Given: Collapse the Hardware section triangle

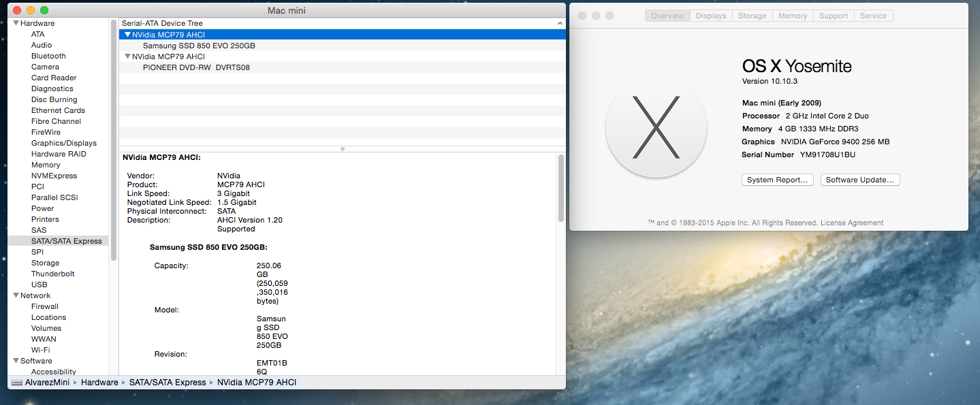Looking at the screenshot, I should [16, 23].
